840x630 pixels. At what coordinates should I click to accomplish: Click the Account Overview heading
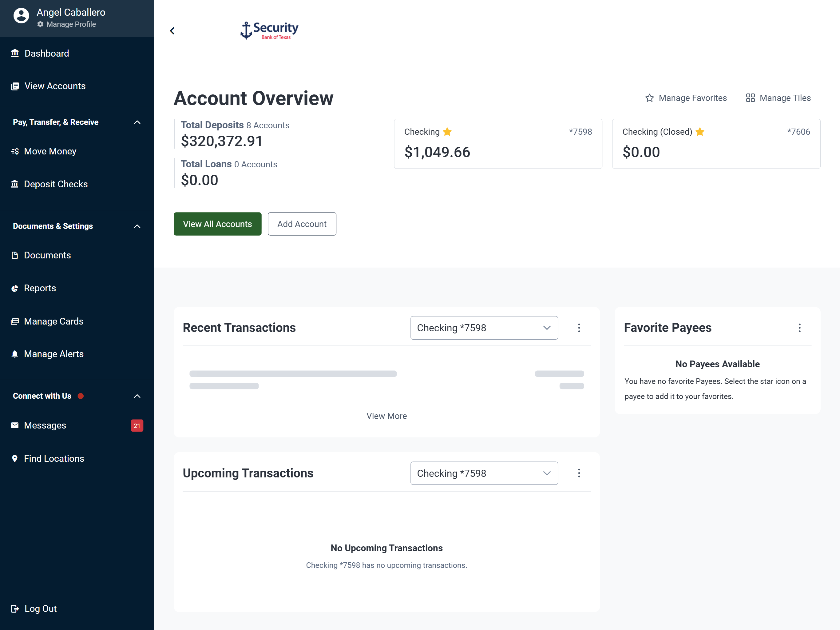(x=254, y=98)
